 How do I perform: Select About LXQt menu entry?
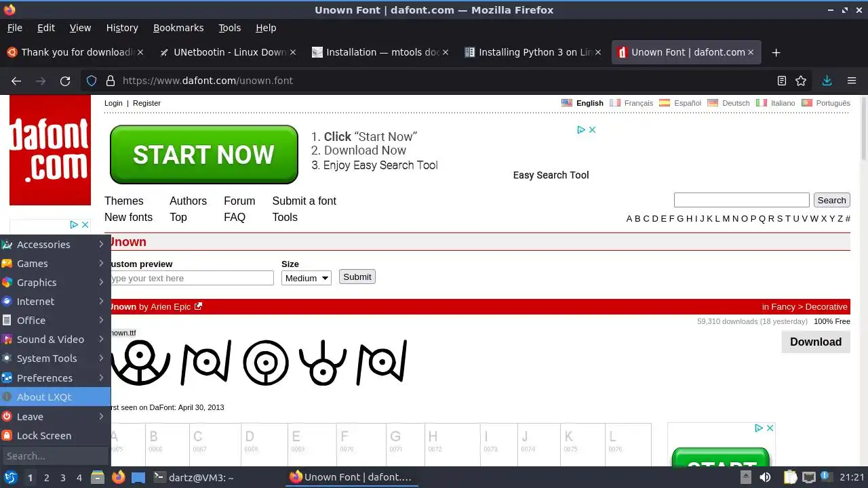(x=55, y=396)
